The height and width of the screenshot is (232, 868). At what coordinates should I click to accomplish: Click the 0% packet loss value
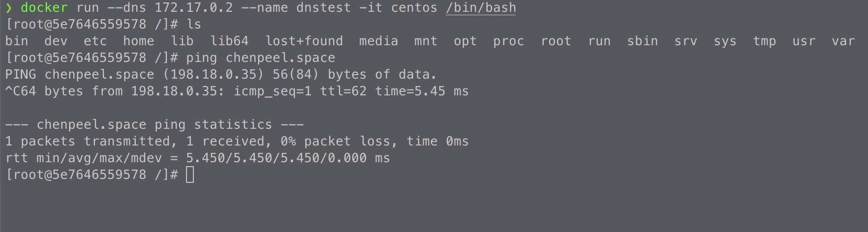288,142
